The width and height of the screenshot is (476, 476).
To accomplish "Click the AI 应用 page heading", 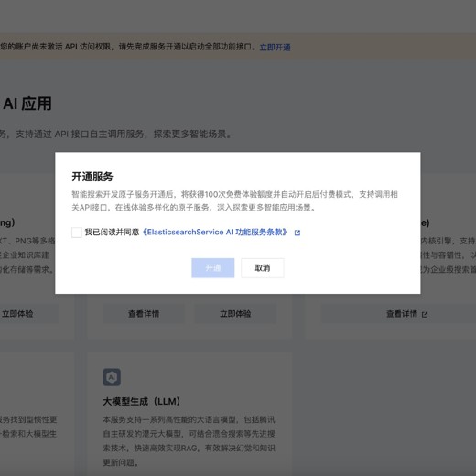I will 27,103.
